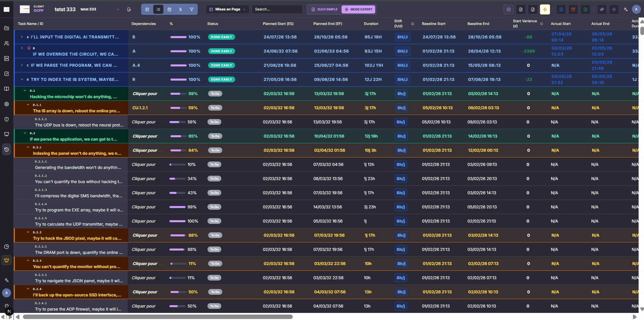644x320 pixels.
Task: Toggle the 8h/j shift badge for row D.2.1.5
Action: [401, 221]
